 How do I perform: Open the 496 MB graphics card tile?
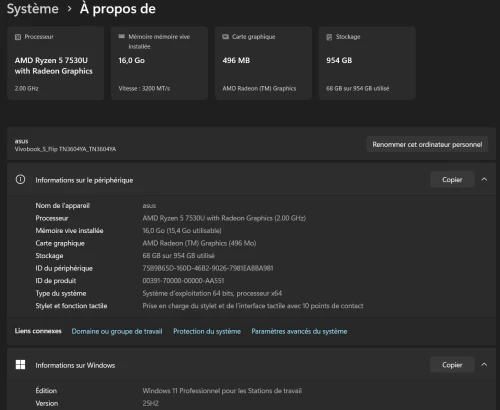coord(263,63)
